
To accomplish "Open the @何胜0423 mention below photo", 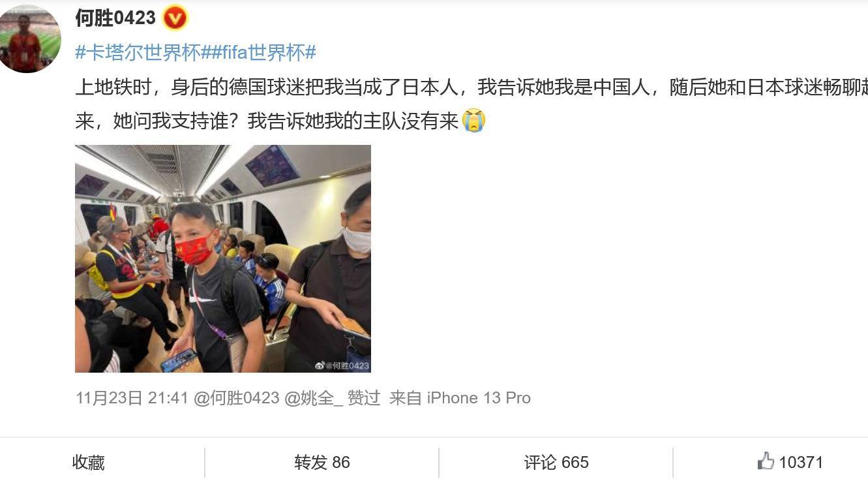I will pyautogui.click(x=236, y=398).
